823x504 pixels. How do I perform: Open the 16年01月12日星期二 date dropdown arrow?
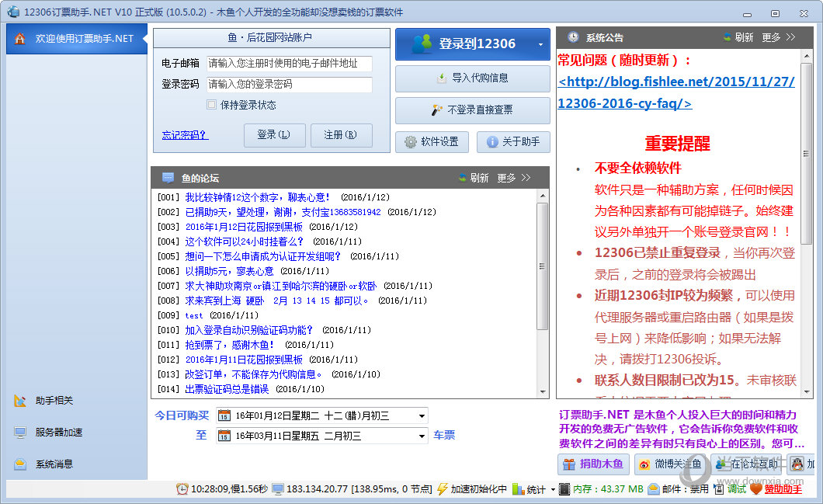(x=422, y=416)
